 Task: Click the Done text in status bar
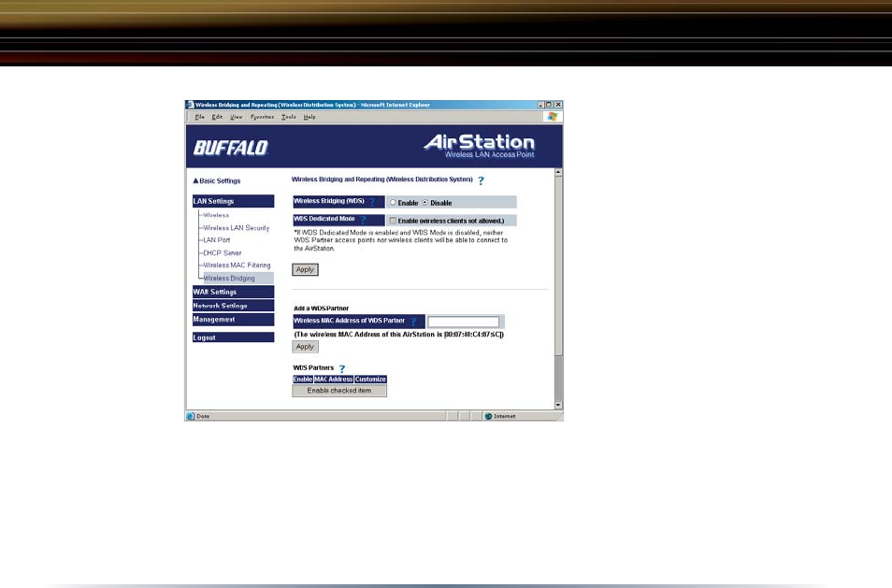click(x=203, y=416)
